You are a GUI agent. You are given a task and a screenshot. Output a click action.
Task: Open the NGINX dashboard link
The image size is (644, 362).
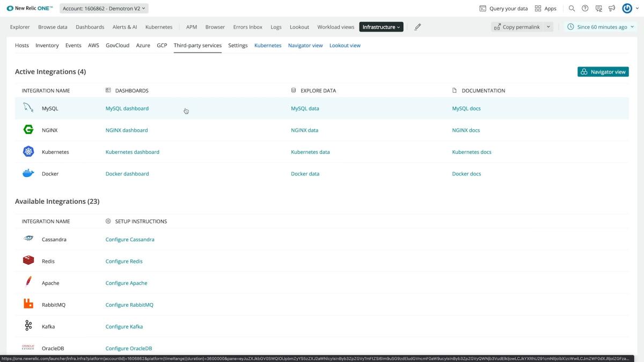click(x=127, y=130)
